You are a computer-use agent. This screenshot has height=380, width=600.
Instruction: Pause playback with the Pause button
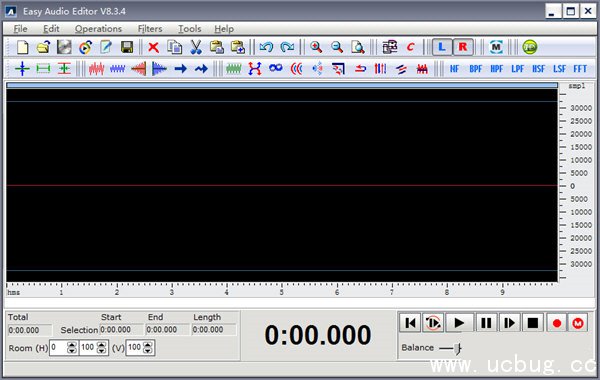(x=486, y=323)
